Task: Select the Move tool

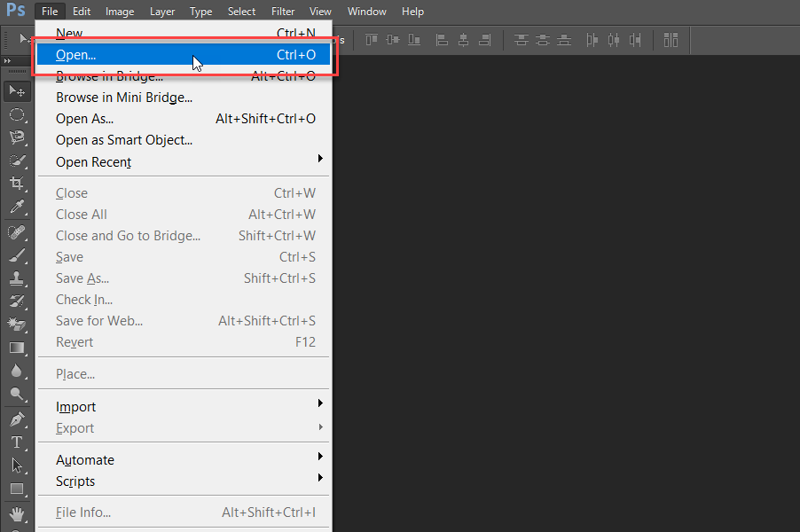Action: pyautogui.click(x=17, y=90)
